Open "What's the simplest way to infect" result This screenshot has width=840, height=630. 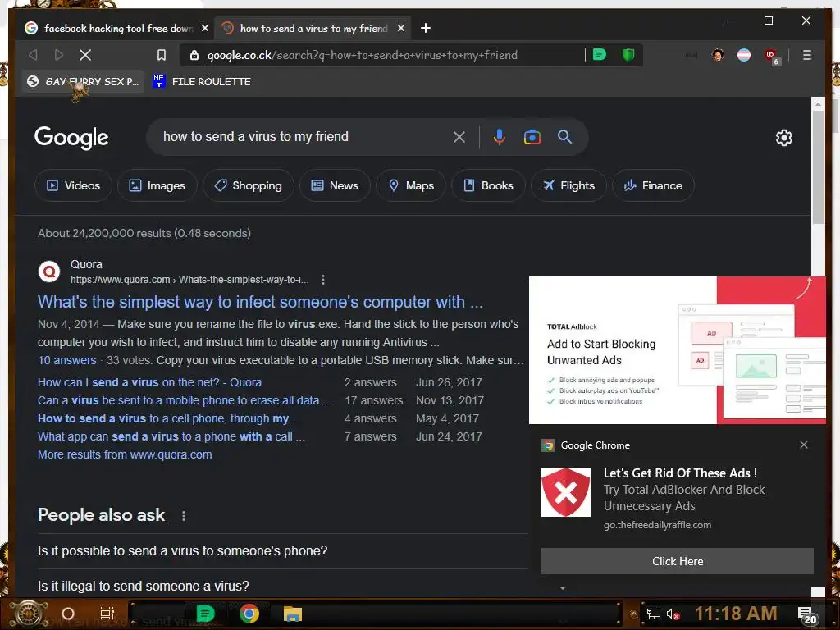pos(260,302)
